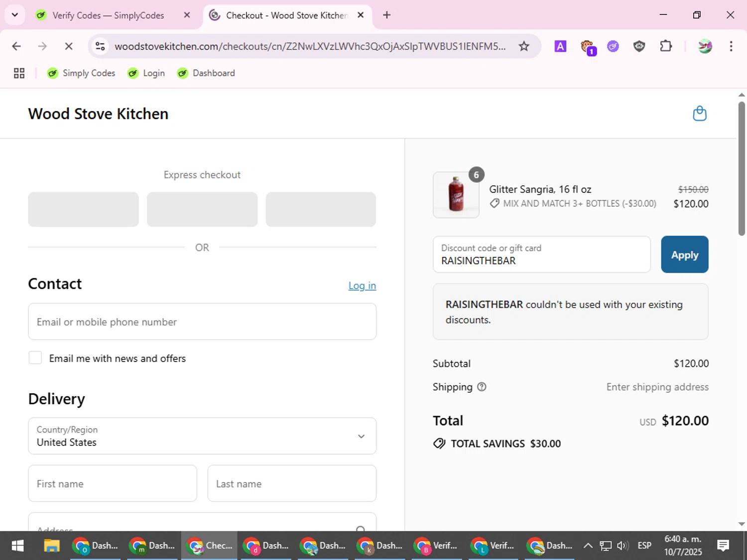Expand the Country/Region dropdown
Image resolution: width=747 pixels, height=560 pixels.
point(202,436)
